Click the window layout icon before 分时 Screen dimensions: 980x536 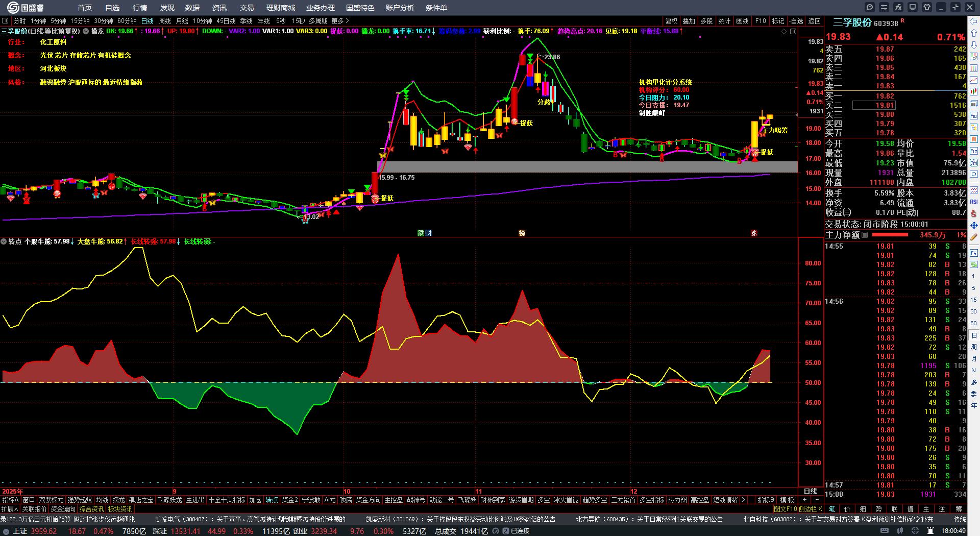coord(5,21)
